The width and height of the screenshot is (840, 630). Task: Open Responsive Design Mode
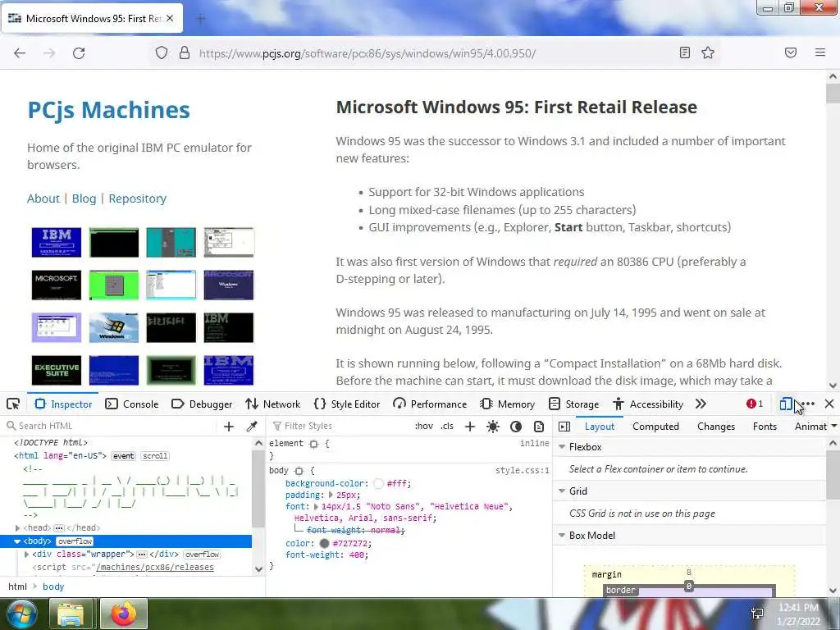(x=785, y=404)
